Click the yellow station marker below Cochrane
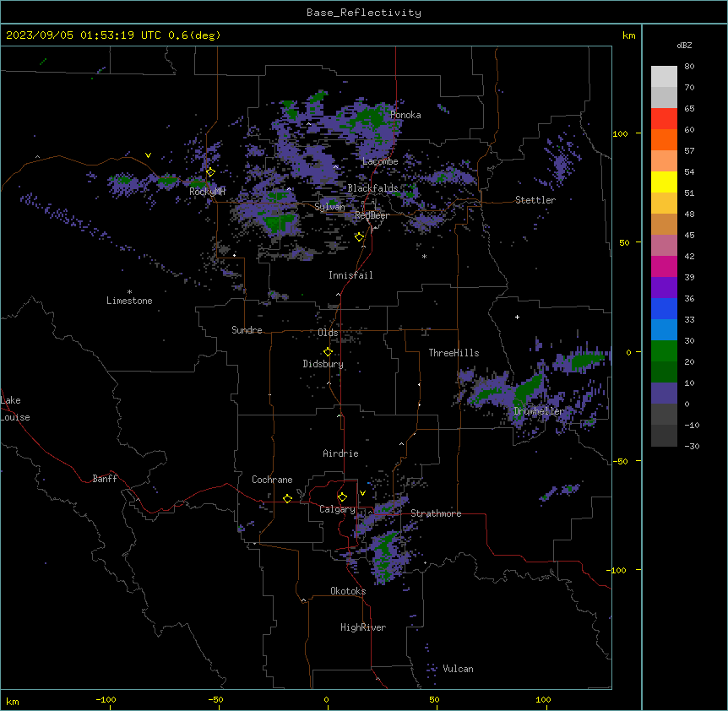 tap(287, 498)
